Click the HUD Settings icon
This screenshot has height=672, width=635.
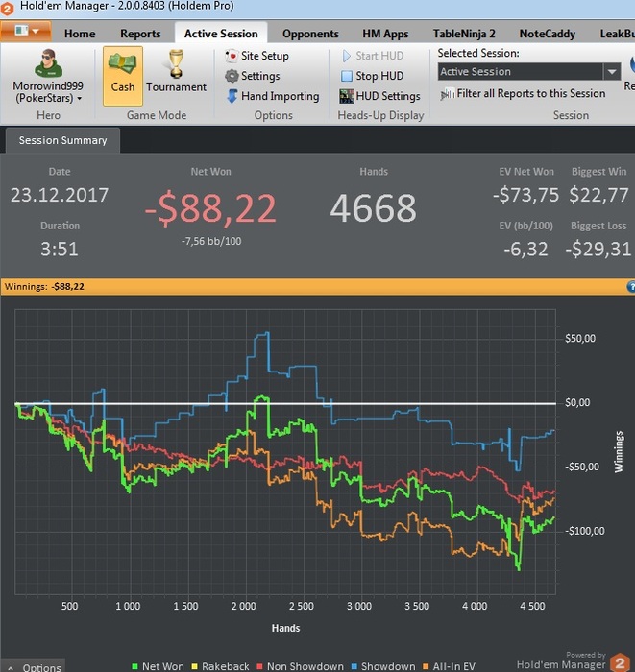pyautogui.click(x=347, y=96)
